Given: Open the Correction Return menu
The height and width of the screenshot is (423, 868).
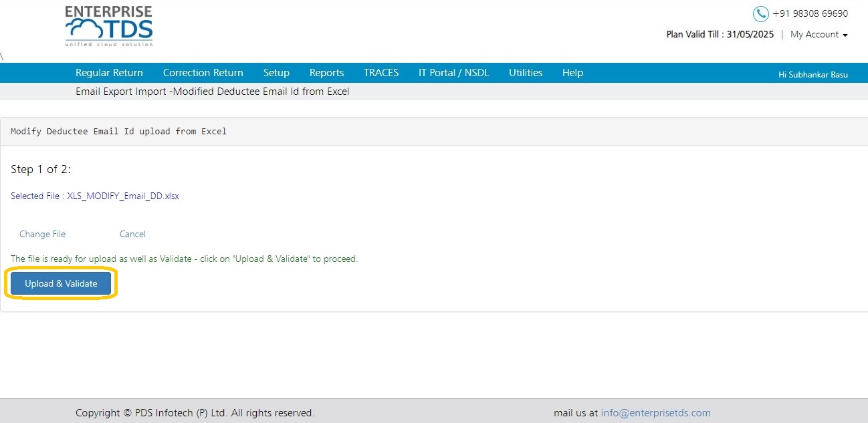Looking at the screenshot, I should tap(203, 73).
